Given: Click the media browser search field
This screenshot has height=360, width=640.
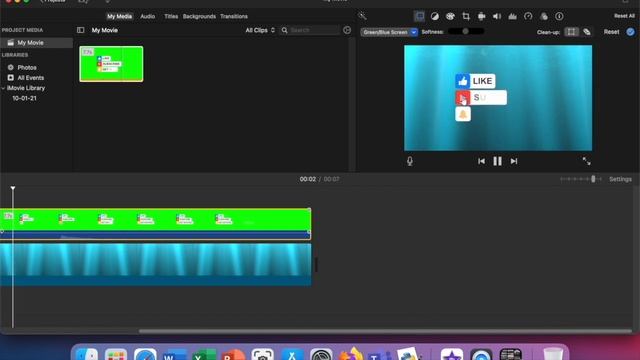Looking at the screenshot, I should [310, 30].
